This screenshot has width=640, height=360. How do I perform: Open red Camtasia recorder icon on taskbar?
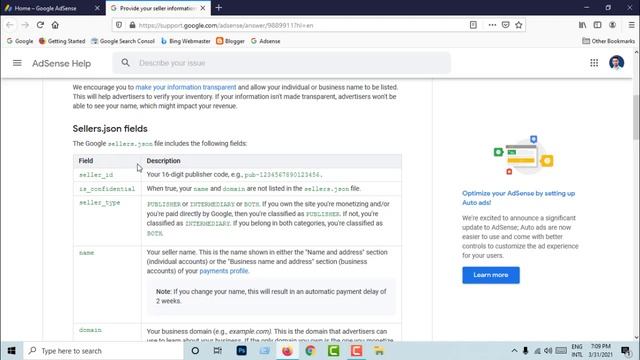pyautogui.click(x=356, y=351)
